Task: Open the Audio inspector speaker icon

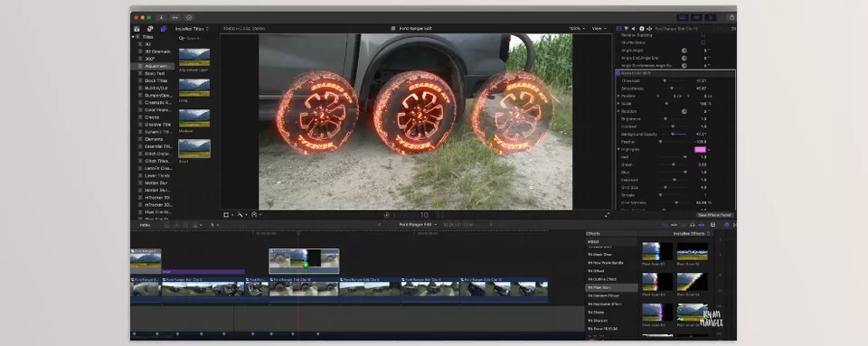Action: pos(634,28)
